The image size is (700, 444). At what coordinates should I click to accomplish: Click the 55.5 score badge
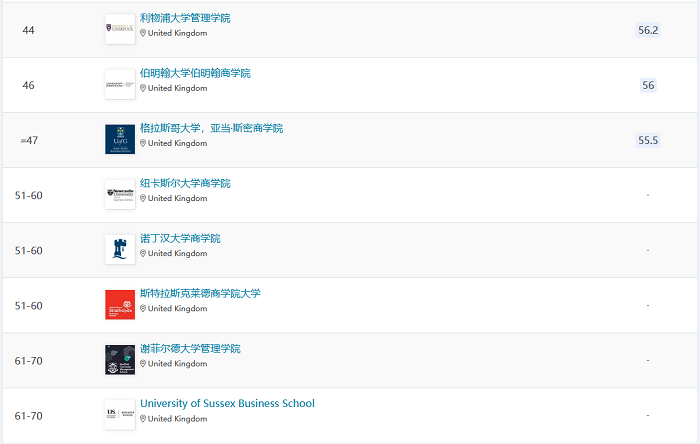648,140
